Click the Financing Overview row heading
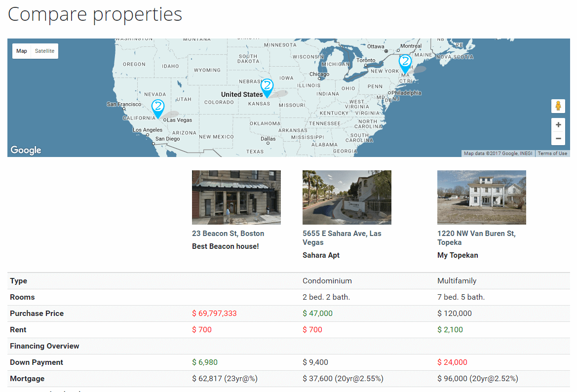Viewport: 577px width, 392px height. 44,346
